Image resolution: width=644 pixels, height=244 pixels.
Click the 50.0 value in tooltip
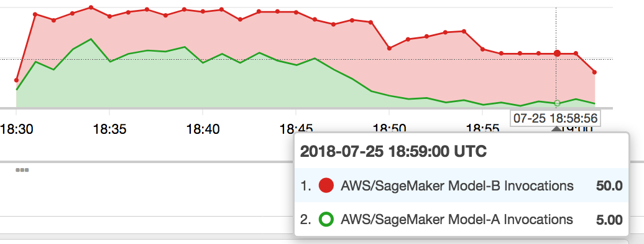tap(609, 186)
